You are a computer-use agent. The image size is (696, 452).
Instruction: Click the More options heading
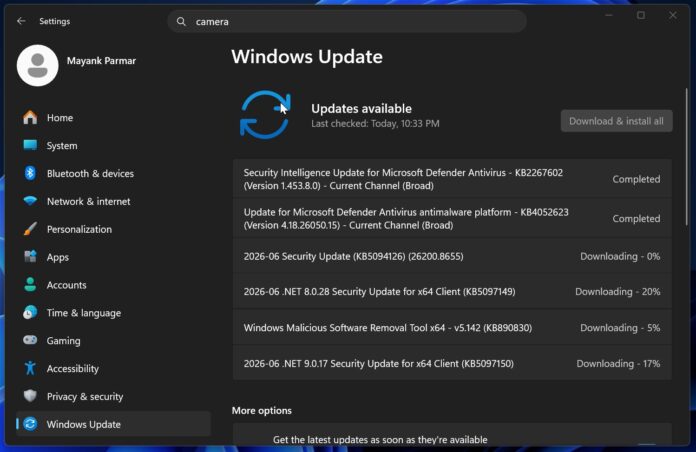pos(261,411)
